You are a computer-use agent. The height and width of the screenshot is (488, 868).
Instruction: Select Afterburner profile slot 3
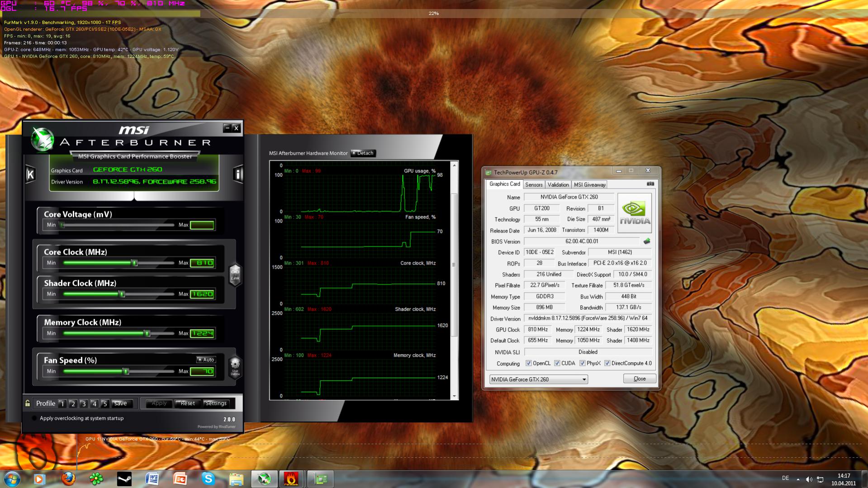[x=83, y=403]
